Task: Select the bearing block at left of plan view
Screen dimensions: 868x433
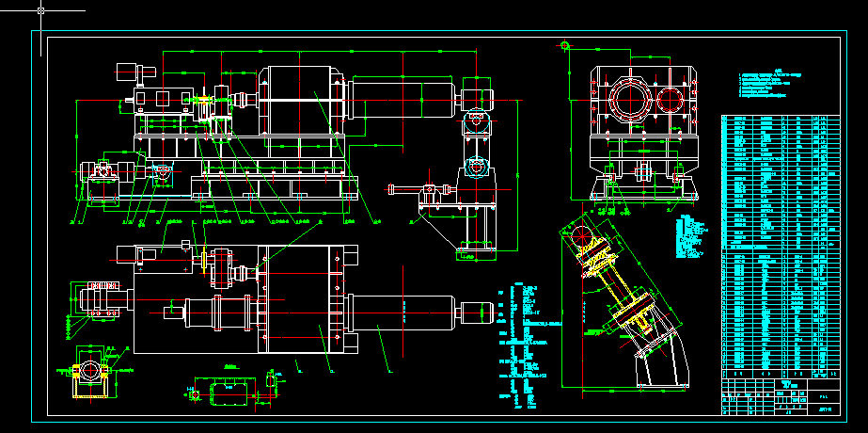Action: [x=103, y=300]
